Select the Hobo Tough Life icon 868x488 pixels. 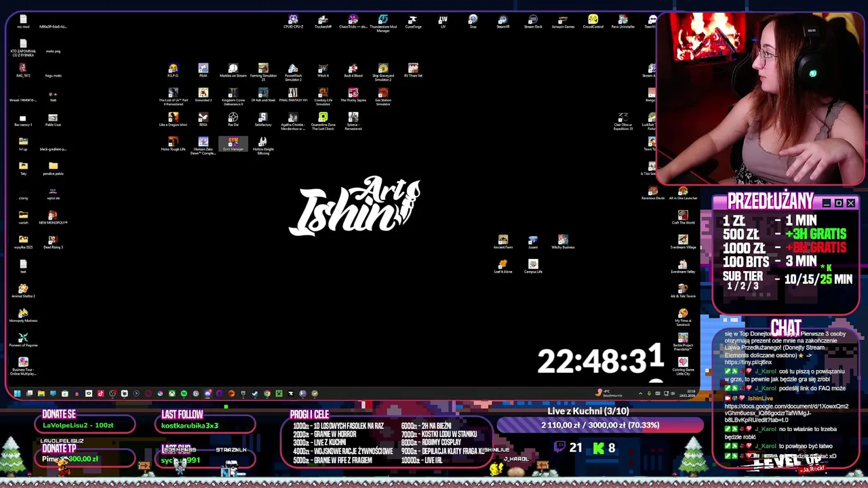(173, 144)
